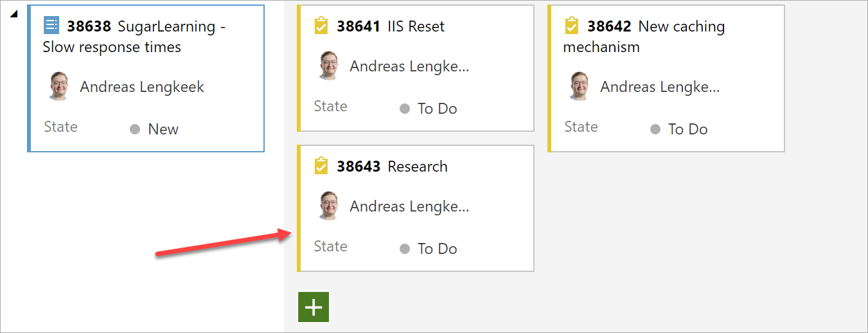This screenshot has width=868, height=333.
Task: Click the assignee name on card 38638
Action: [142, 87]
